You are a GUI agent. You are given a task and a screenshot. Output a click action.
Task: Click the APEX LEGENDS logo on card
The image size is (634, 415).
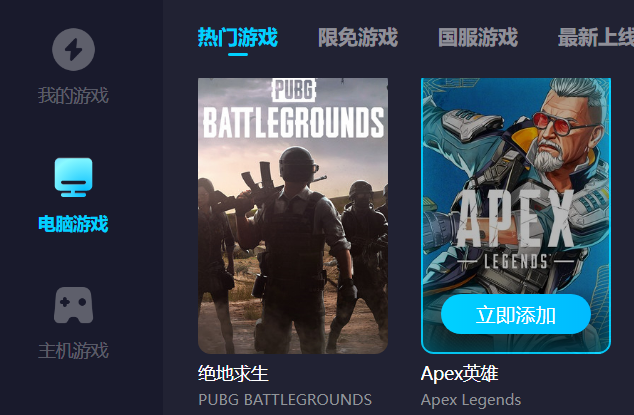(x=516, y=229)
